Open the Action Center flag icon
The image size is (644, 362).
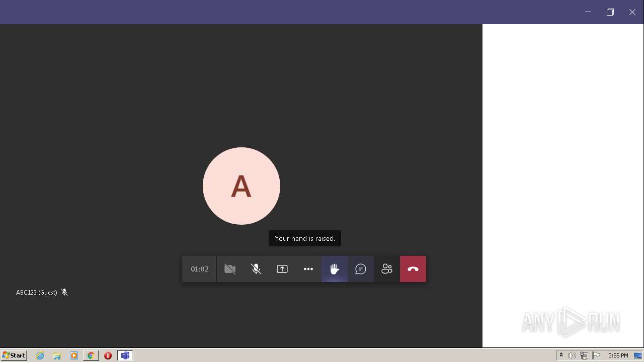pos(596,355)
